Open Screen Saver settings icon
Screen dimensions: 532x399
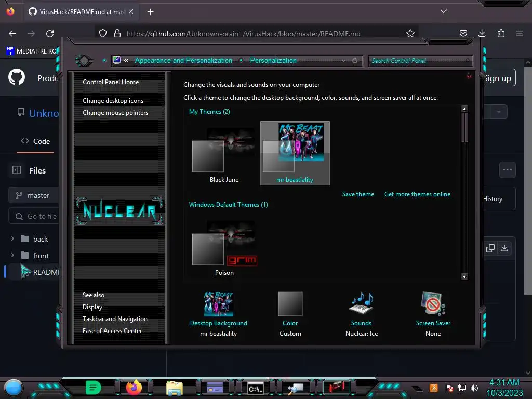click(x=433, y=304)
